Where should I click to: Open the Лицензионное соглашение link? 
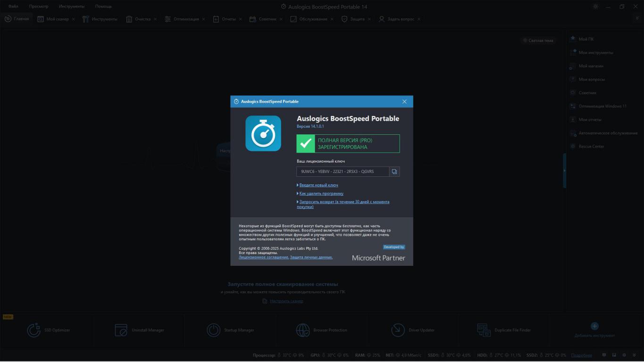click(x=264, y=257)
